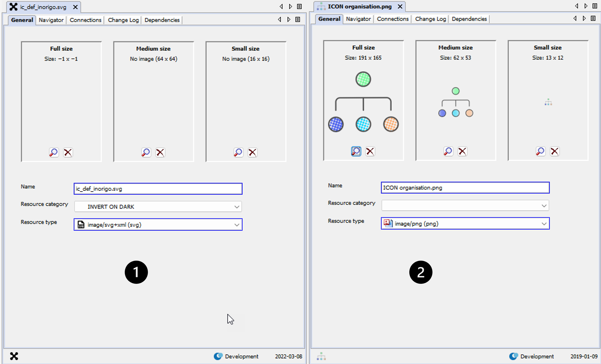Click the ICON organisation.png name field

tap(465, 188)
